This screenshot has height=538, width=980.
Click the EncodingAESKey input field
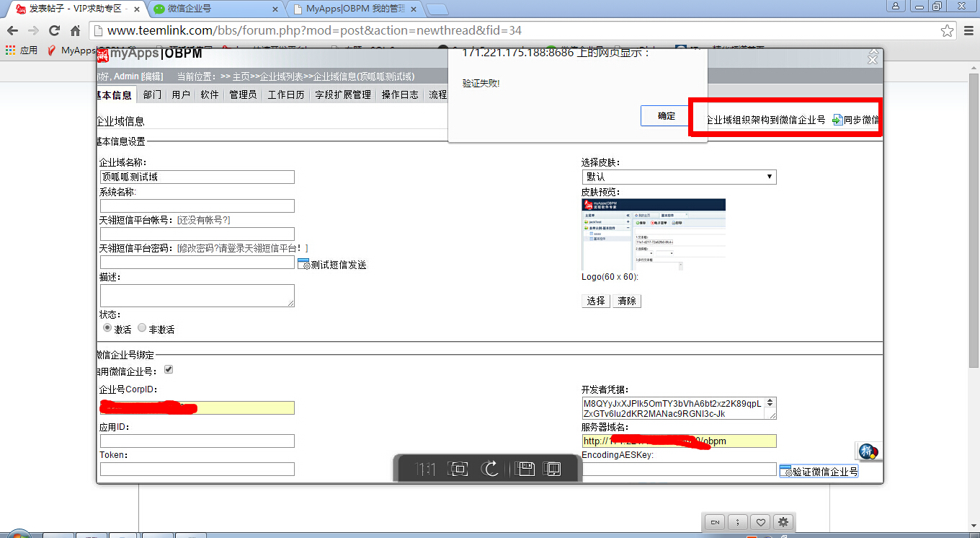(x=679, y=469)
